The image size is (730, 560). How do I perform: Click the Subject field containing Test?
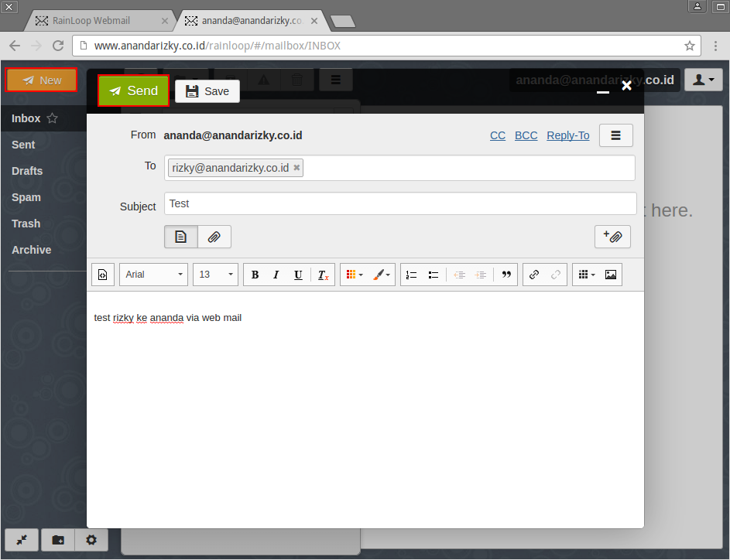(400, 203)
